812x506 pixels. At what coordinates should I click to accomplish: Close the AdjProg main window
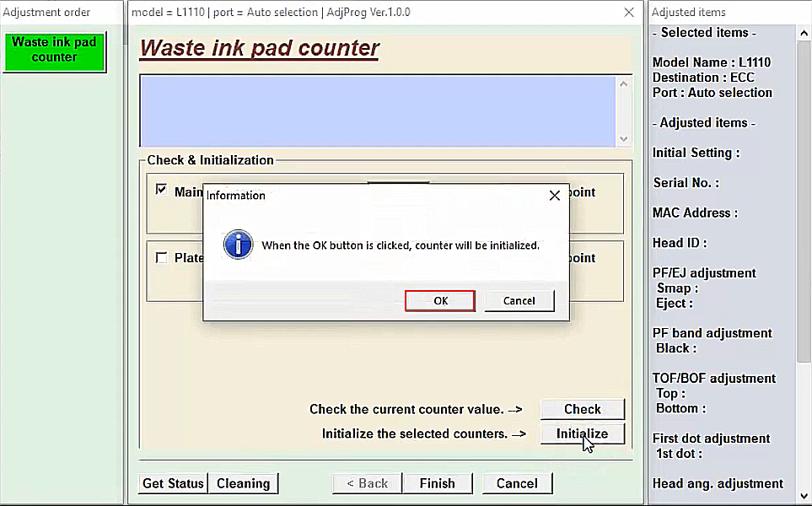pyautogui.click(x=629, y=13)
